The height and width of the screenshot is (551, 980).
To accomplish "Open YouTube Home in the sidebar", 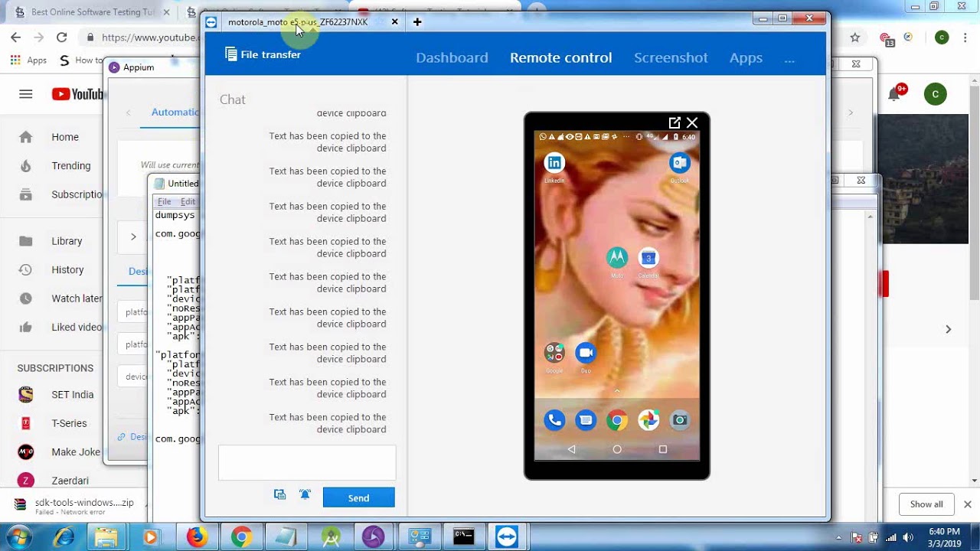I will pos(51,137).
